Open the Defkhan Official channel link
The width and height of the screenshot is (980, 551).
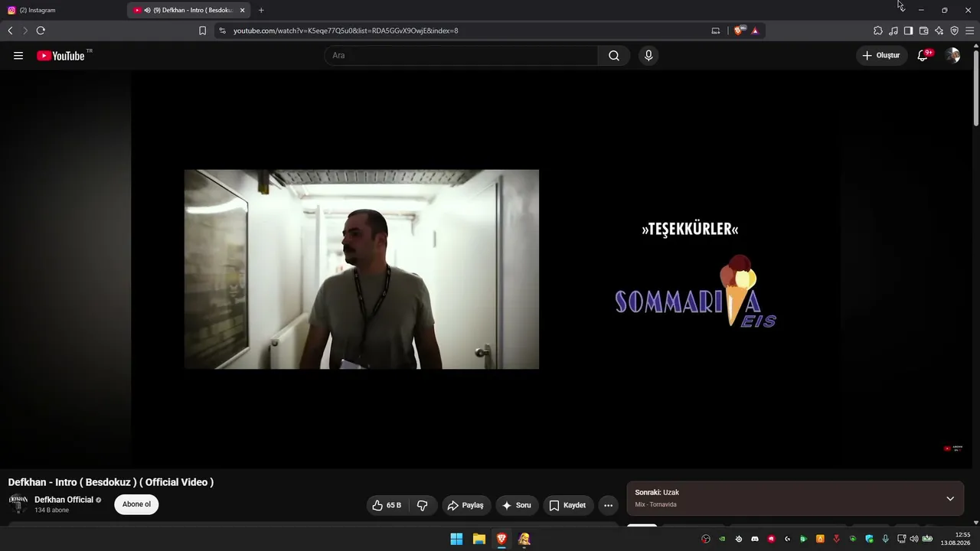tap(64, 500)
